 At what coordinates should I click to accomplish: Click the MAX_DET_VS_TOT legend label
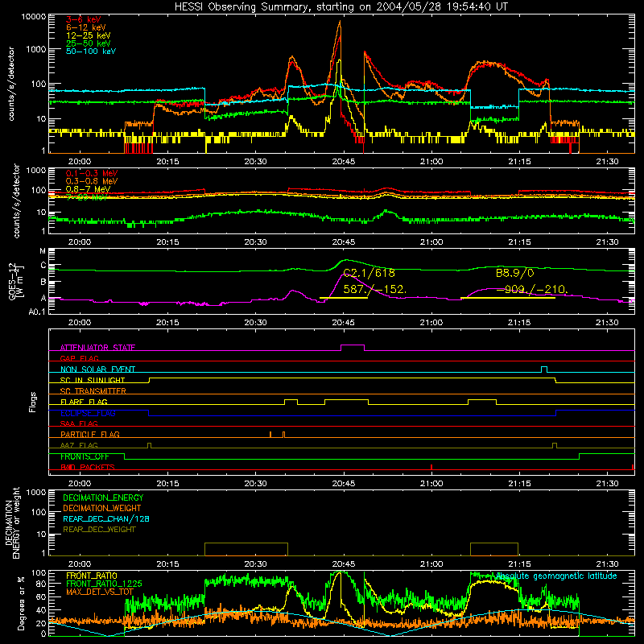point(99,592)
